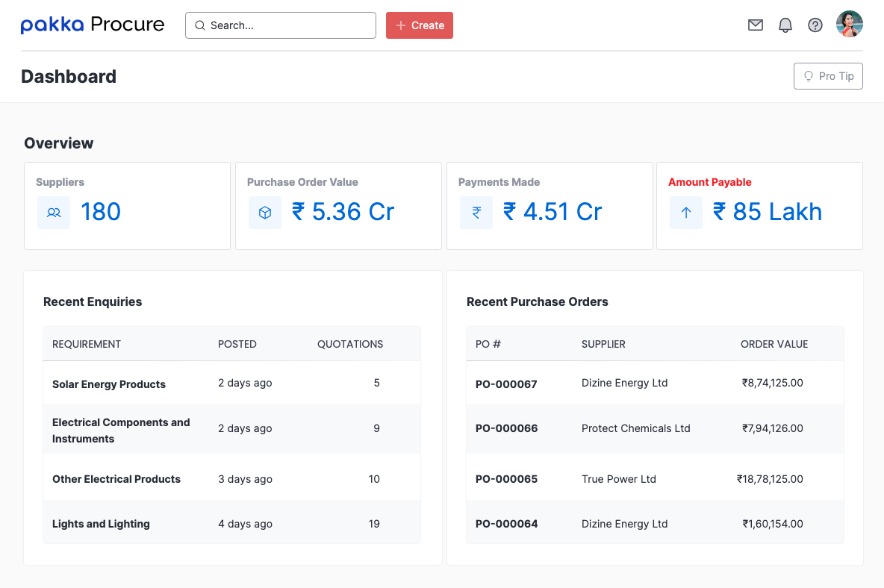Click the Purchase Order Value cube icon
This screenshot has width=884, height=588.
click(x=265, y=212)
